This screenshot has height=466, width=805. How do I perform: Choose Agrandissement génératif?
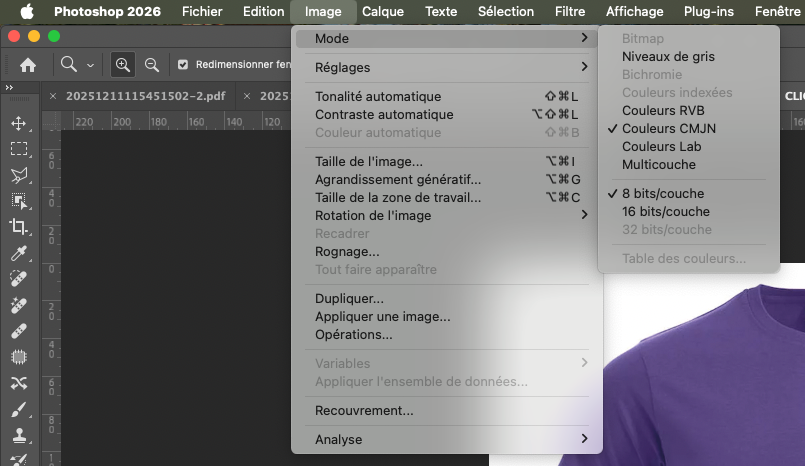tap(447, 180)
